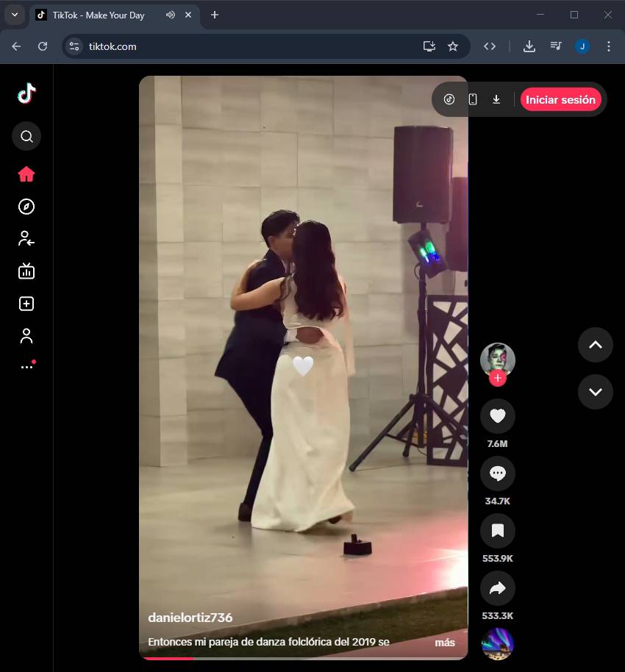The image size is (625, 672).
Task: Open the Profile icon in sidebar
Action: pos(26,336)
